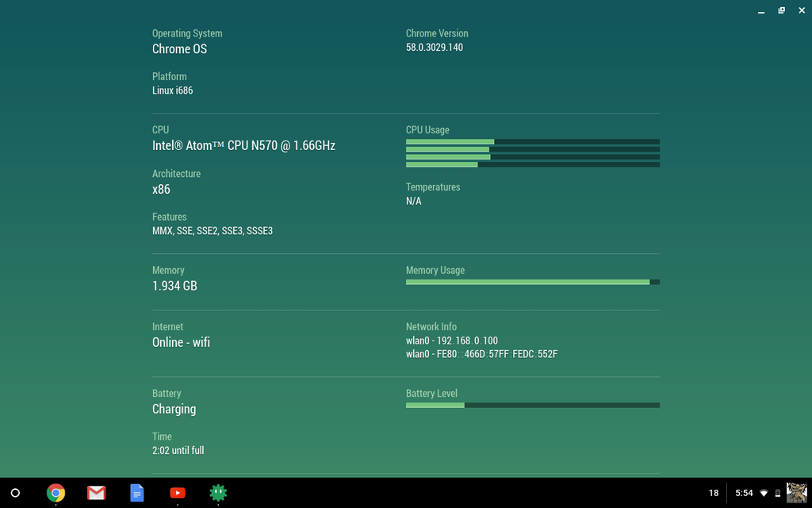Click the wlan0 192.168.0.100 address
This screenshot has width=812, height=508.
click(x=452, y=341)
